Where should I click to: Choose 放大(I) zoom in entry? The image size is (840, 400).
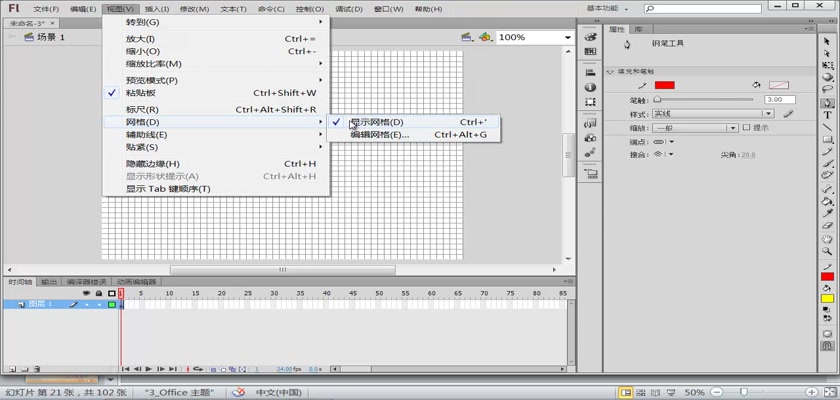click(216, 39)
